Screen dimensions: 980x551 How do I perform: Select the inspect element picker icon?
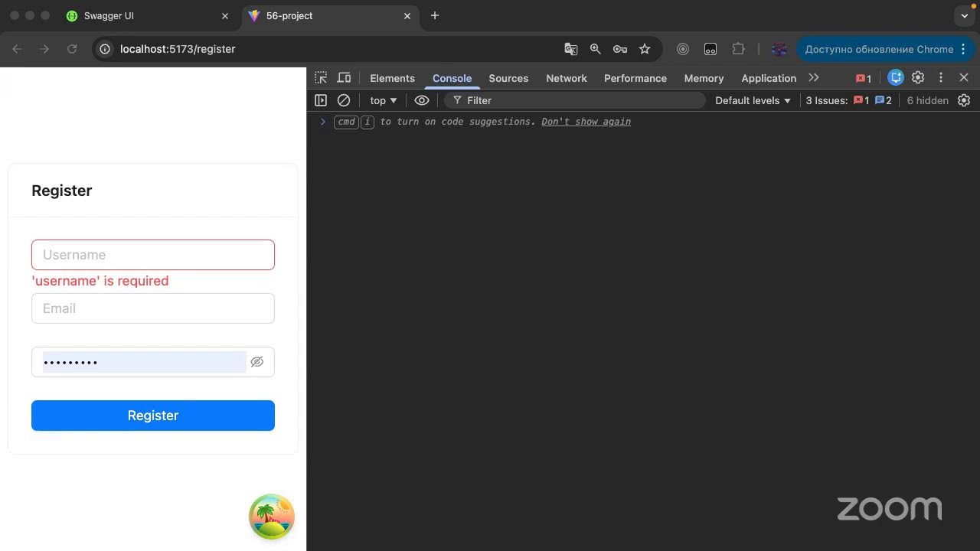tap(321, 78)
